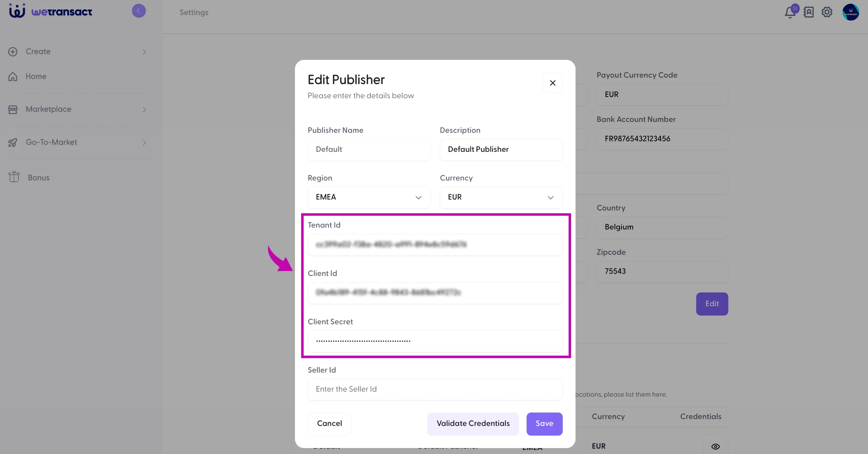
Task: Open the user profile avatar
Action: click(851, 12)
